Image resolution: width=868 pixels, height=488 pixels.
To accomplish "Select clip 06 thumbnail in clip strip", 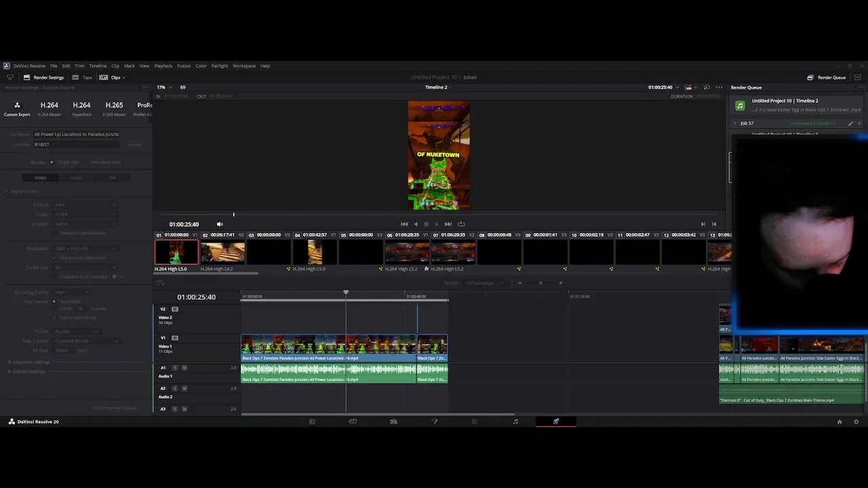I will pyautogui.click(x=408, y=252).
